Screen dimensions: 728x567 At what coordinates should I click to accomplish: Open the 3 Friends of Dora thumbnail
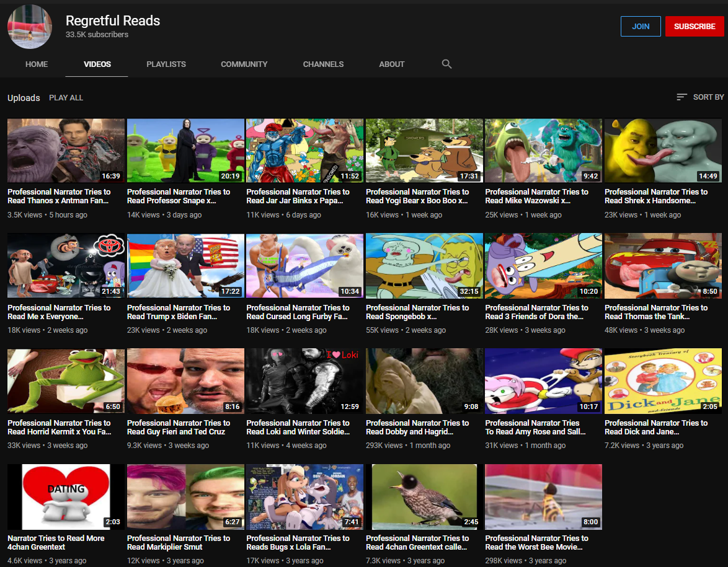(x=544, y=265)
